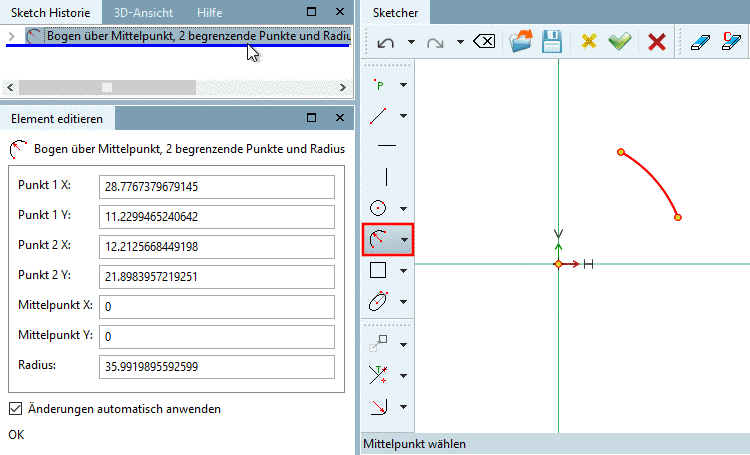Click the arc's lower-right endpoint
The height and width of the screenshot is (455, 750).
(x=678, y=218)
